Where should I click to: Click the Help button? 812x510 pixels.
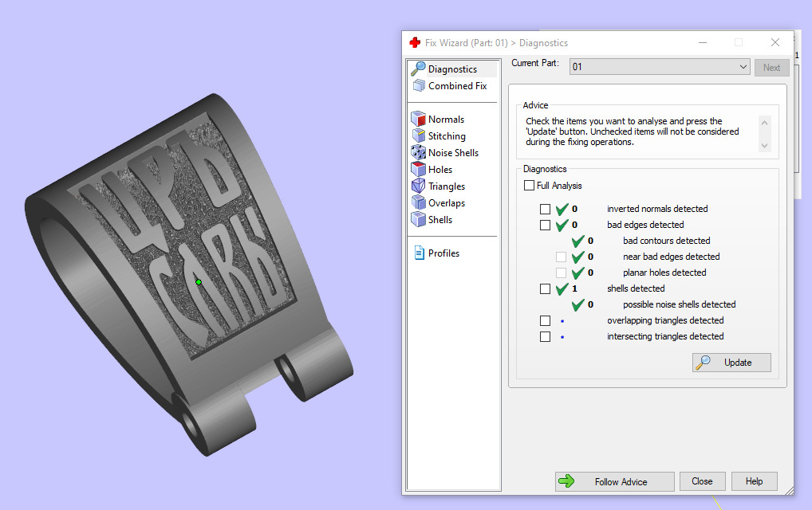[754, 481]
